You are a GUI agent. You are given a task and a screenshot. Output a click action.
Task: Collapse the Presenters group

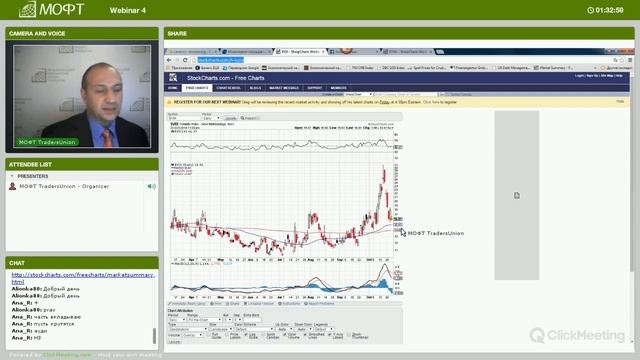[12, 176]
